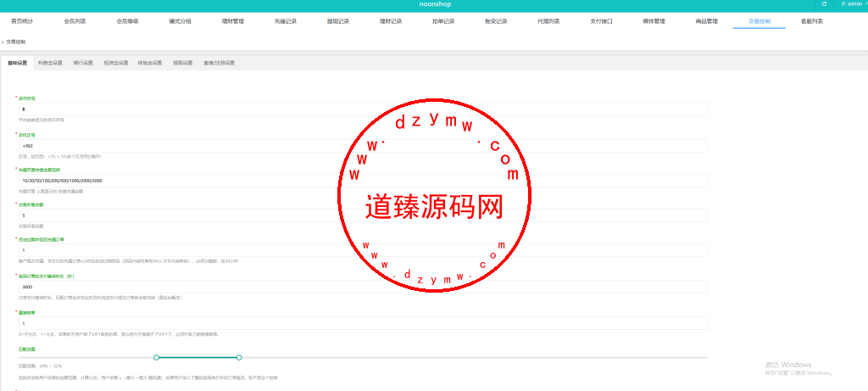The height and width of the screenshot is (391, 868).
Task: Click the green slider track between handles
Action: tap(198, 357)
